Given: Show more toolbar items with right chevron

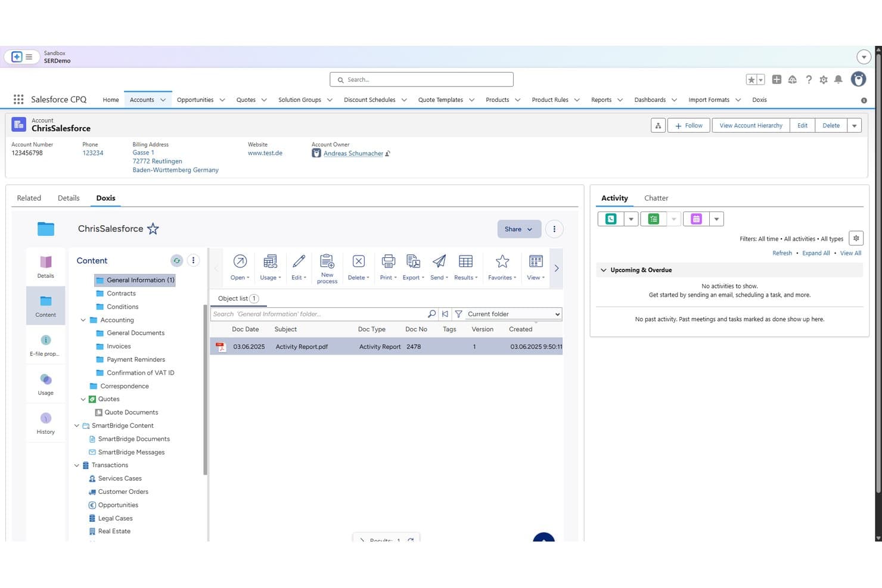Looking at the screenshot, I should [557, 268].
